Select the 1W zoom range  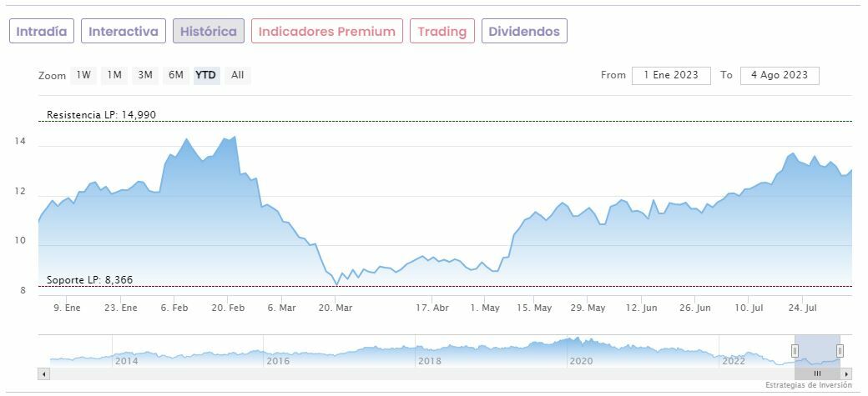[x=83, y=75]
